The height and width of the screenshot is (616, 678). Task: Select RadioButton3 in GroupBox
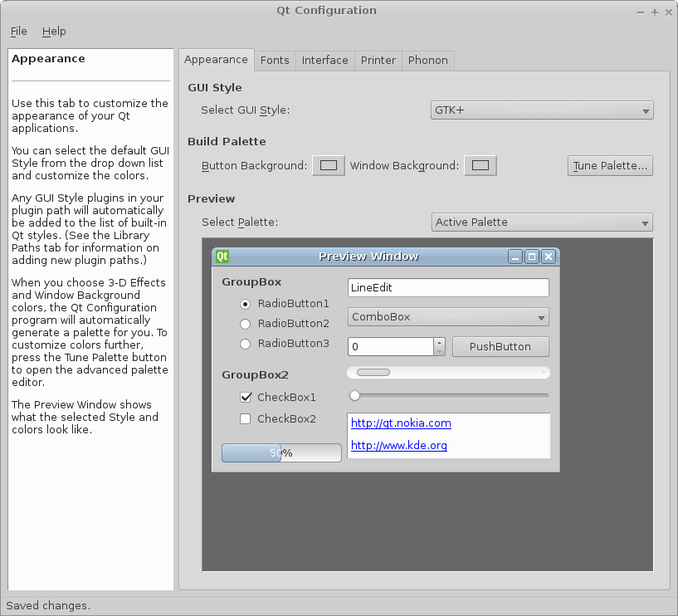[x=245, y=344]
